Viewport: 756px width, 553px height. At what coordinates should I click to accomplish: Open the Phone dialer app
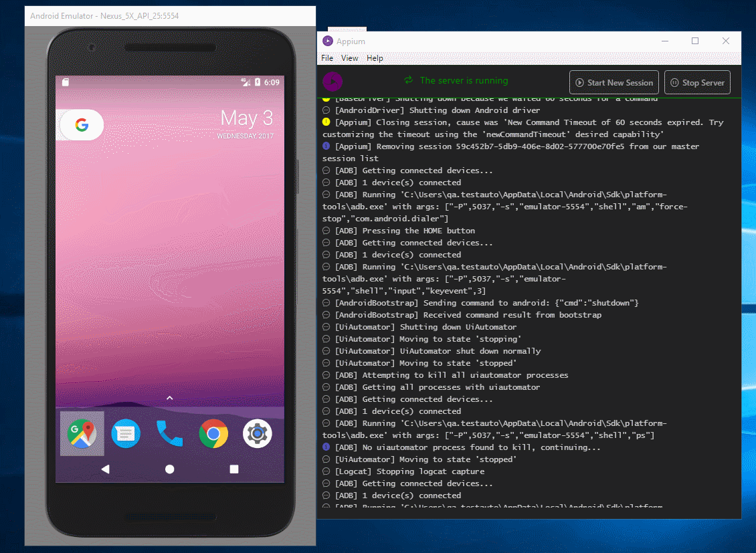click(170, 433)
